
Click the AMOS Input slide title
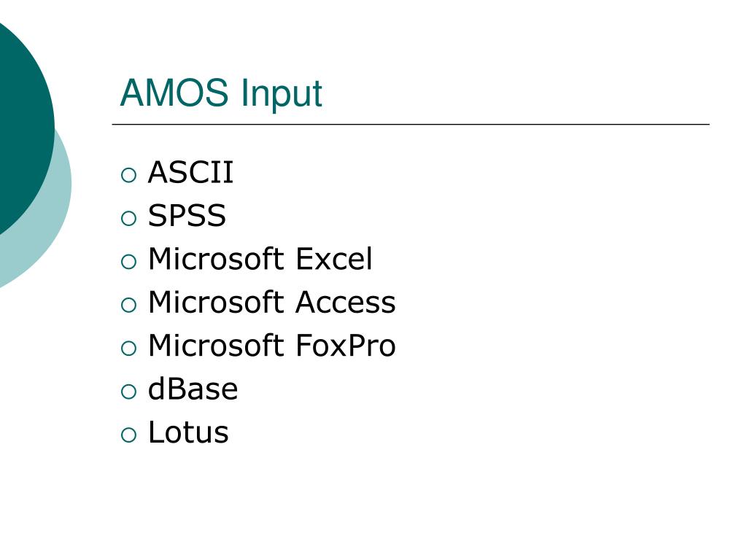[x=222, y=93]
